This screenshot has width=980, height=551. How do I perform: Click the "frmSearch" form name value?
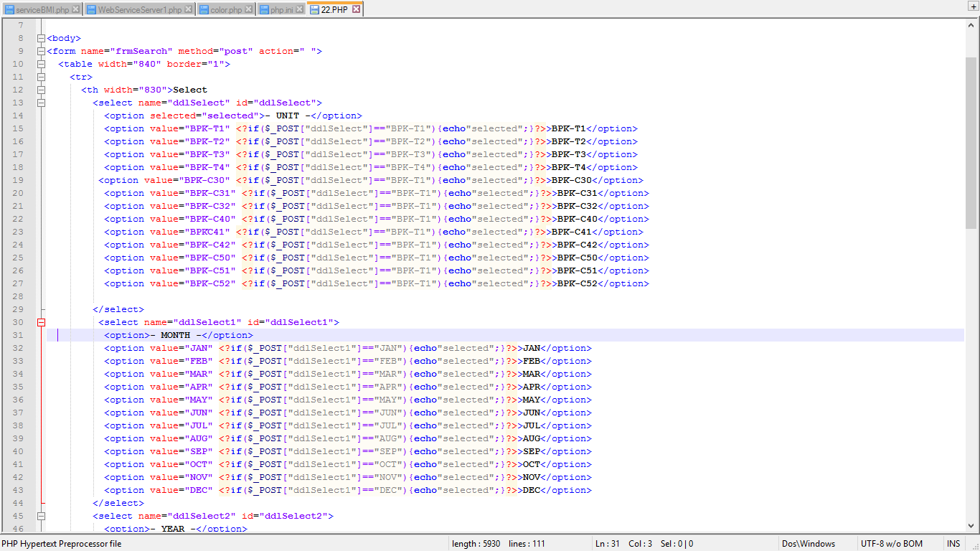pos(141,51)
